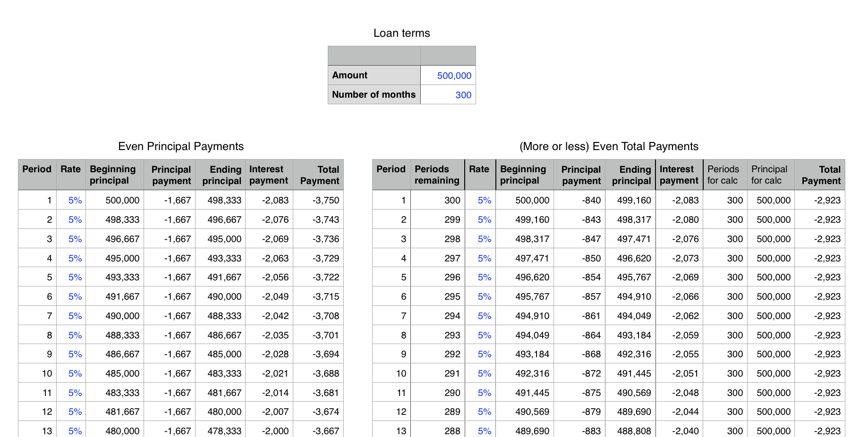Click the -3,708 total payment cell
Viewport: 868px width, 437px height.
pyautogui.click(x=318, y=316)
